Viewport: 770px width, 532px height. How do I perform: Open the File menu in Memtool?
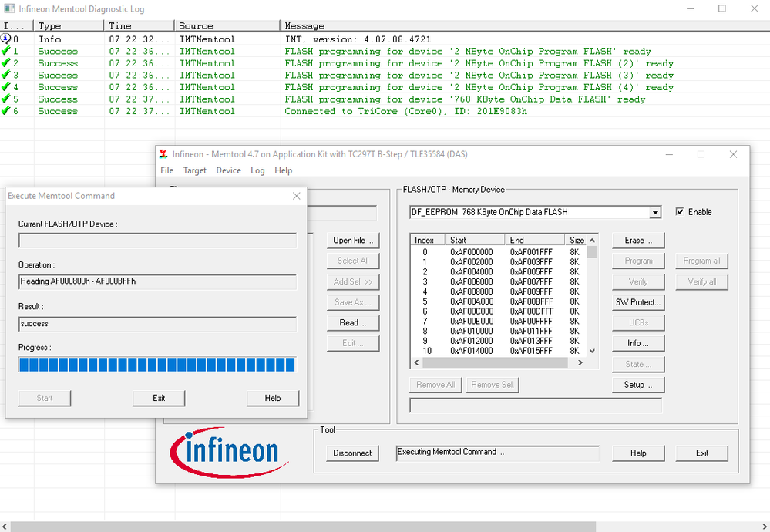167,170
